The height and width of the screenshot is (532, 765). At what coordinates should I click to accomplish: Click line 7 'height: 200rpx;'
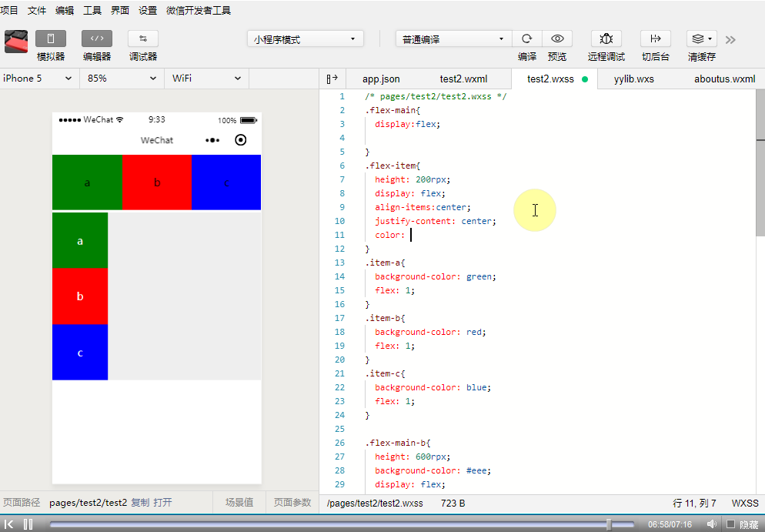413,179
